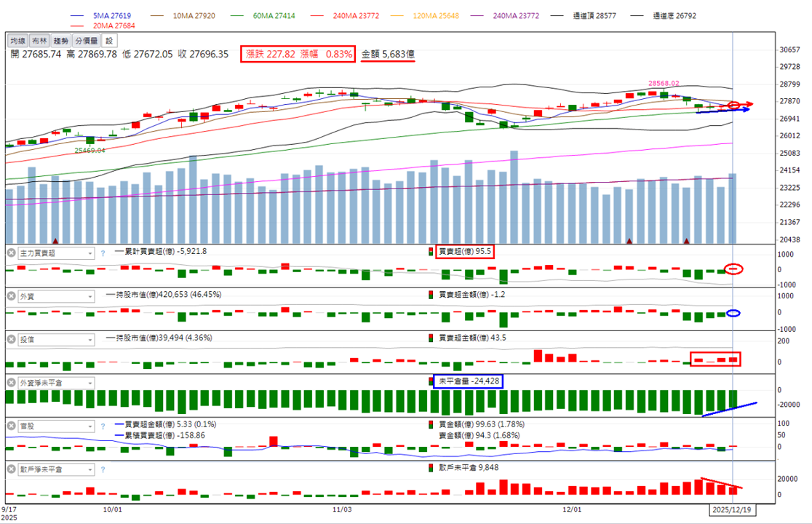The width and height of the screenshot is (812, 524).
Task: Click the opening price 開 27685.74
Action: [x=36, y=55]
